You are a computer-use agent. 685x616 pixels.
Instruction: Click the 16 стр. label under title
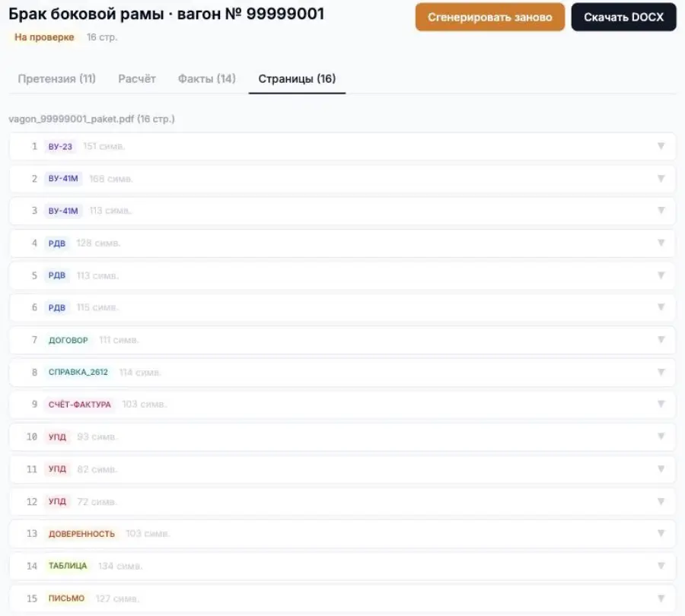[102, 37]
